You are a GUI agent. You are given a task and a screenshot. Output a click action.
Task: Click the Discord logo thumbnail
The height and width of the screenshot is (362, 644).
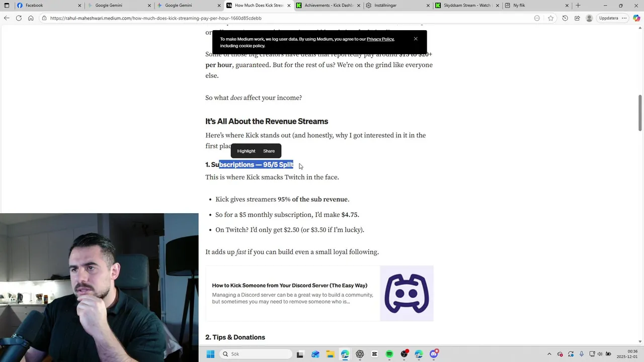pyautogui.click(x=407, y=294)
